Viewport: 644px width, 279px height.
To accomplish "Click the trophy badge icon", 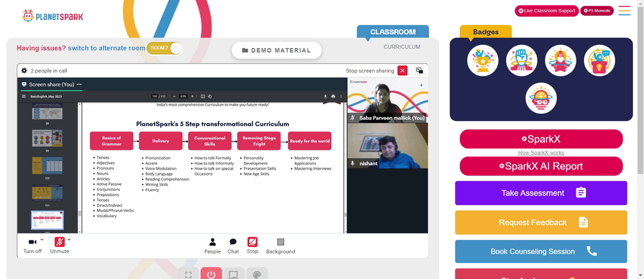I will tap(482, 60).
